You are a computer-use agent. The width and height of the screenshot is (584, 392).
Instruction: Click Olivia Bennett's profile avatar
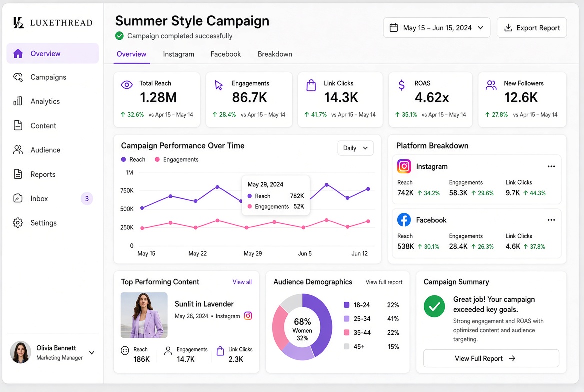click(x=20, y=352)
